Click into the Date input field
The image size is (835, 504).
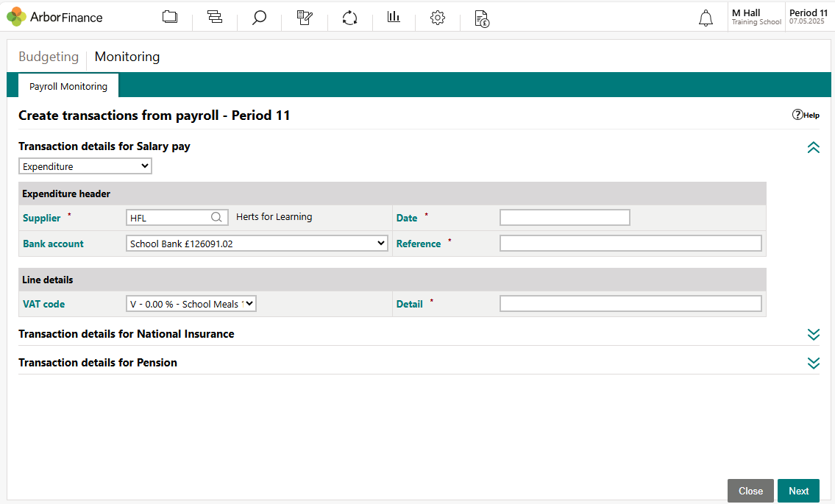click(x=564, y=217)
